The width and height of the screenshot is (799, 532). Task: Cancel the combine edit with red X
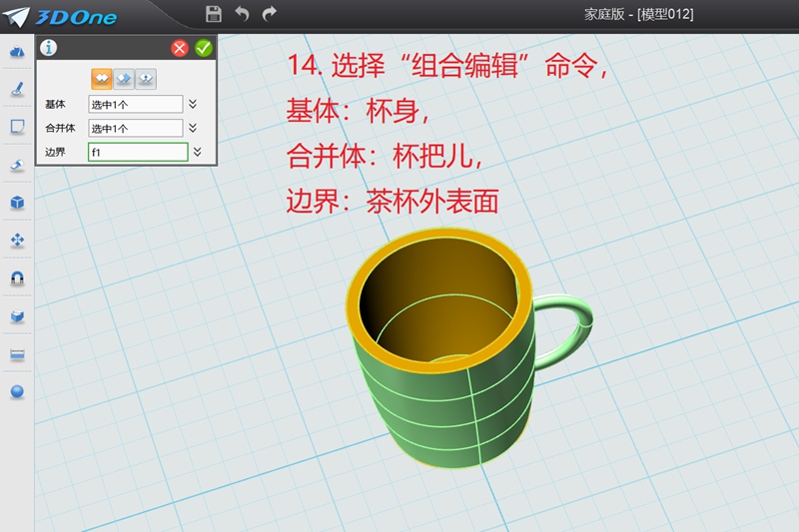180,48
